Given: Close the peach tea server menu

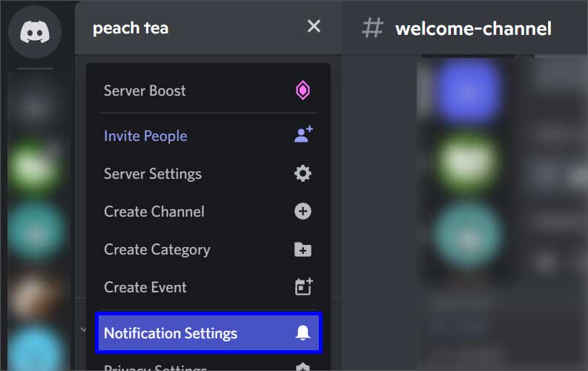Looking at the screenshot, I should coord(314,26).
